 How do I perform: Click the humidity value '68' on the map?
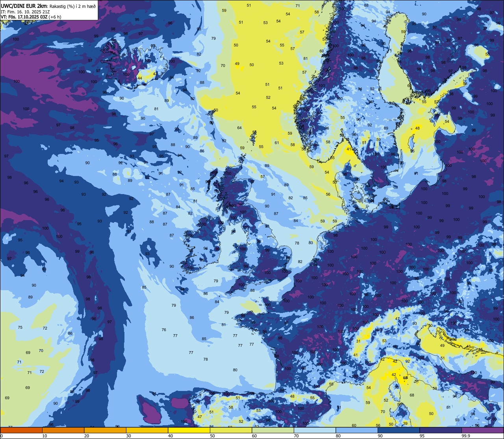point(412,395)
